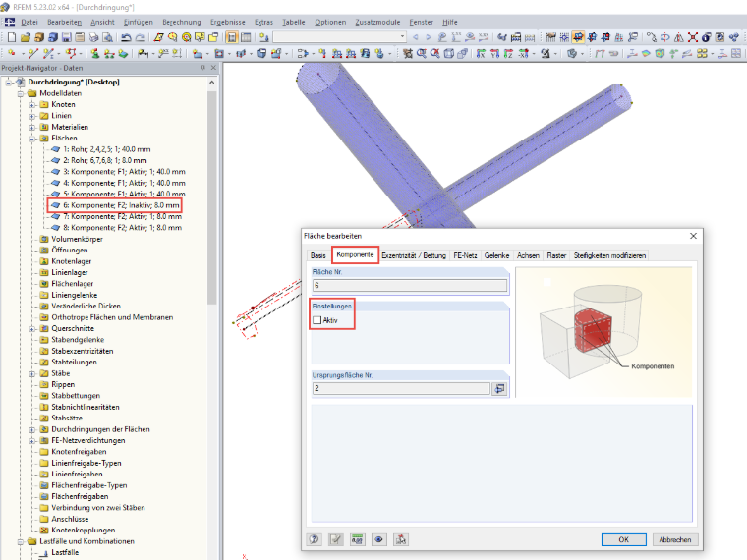
Task: Close the Fläche bearbeiten dialog
Action: point(693,236)
